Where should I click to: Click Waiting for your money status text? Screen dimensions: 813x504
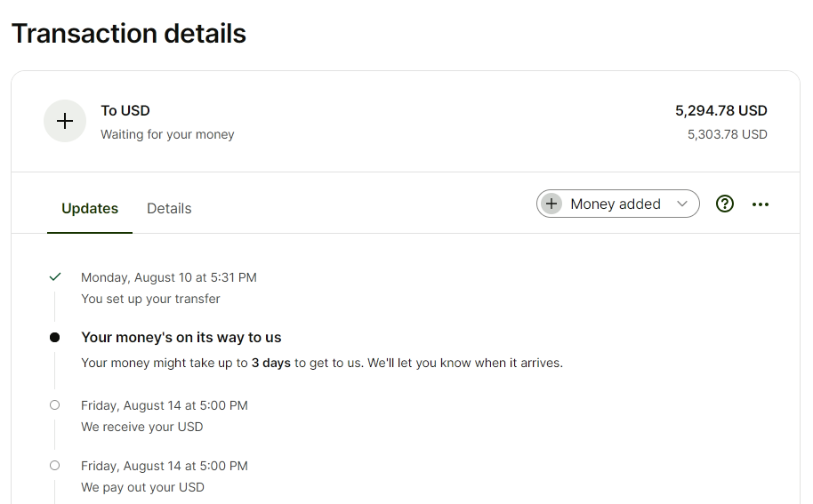point(167,135)
